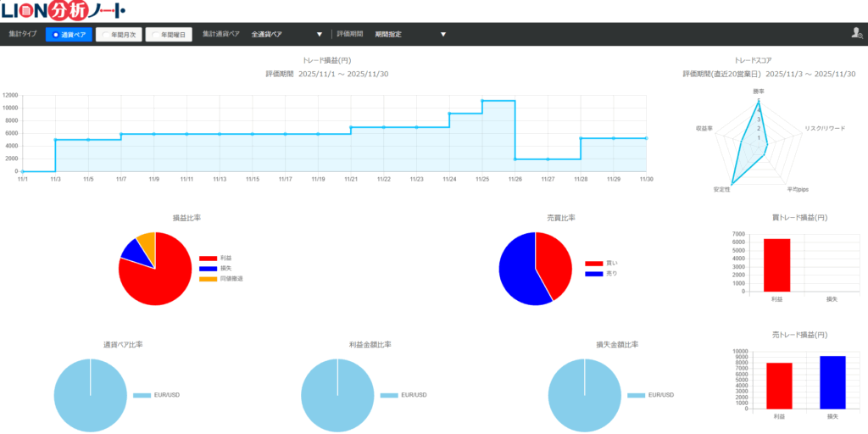This screenshot has height=434, width=868.
Task: Select the 通貨ペア aggregation type
Action: tap(69, 35)
